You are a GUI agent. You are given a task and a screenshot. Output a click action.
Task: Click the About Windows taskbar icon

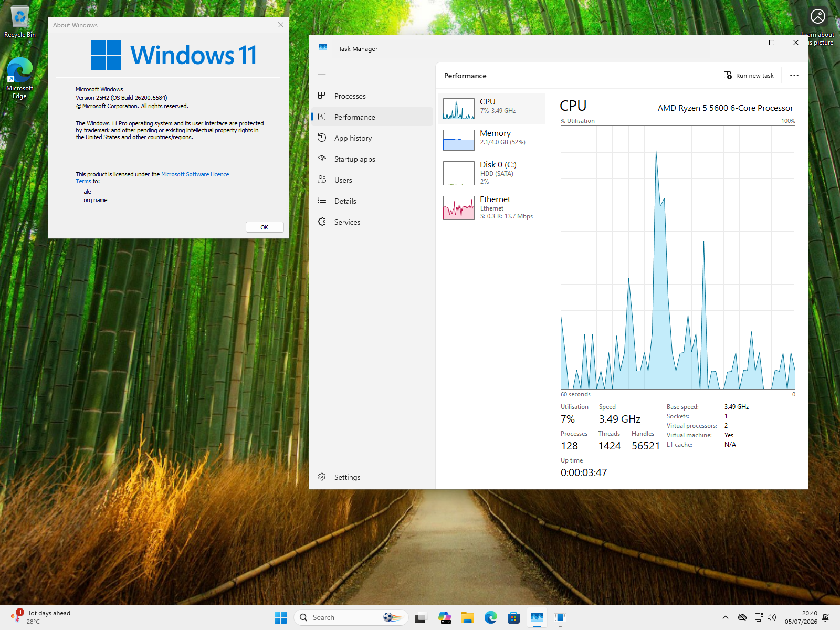pyautogui.click(x=560, y=617)
